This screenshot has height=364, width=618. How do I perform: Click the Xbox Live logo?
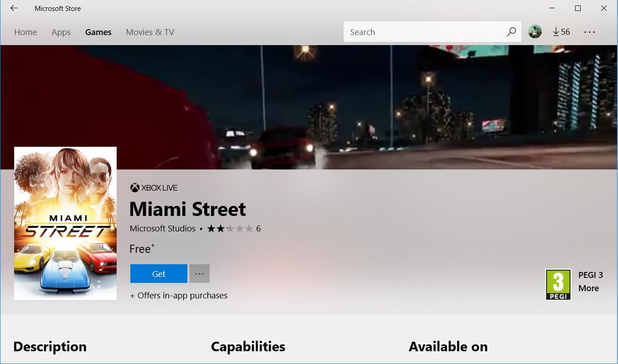(x=154, y=188)
